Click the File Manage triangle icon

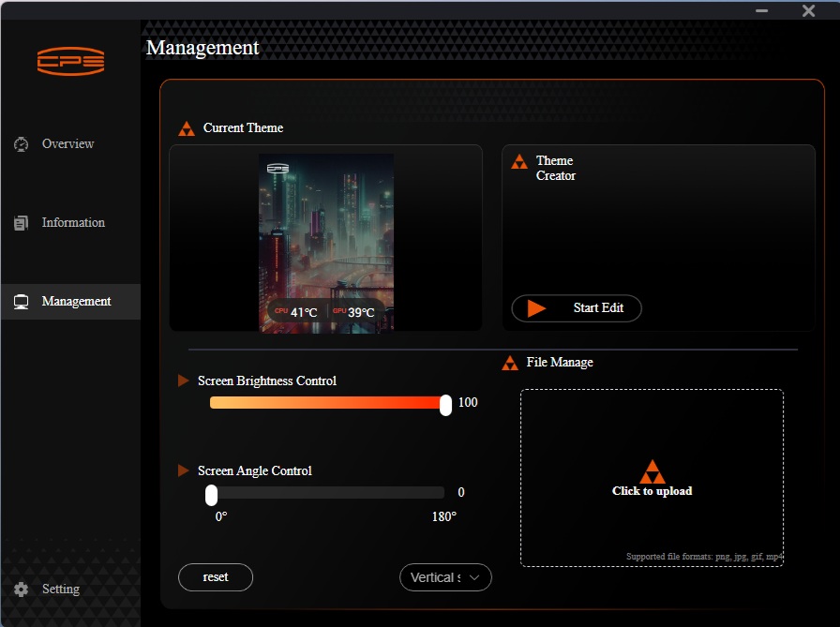point(510,363)
